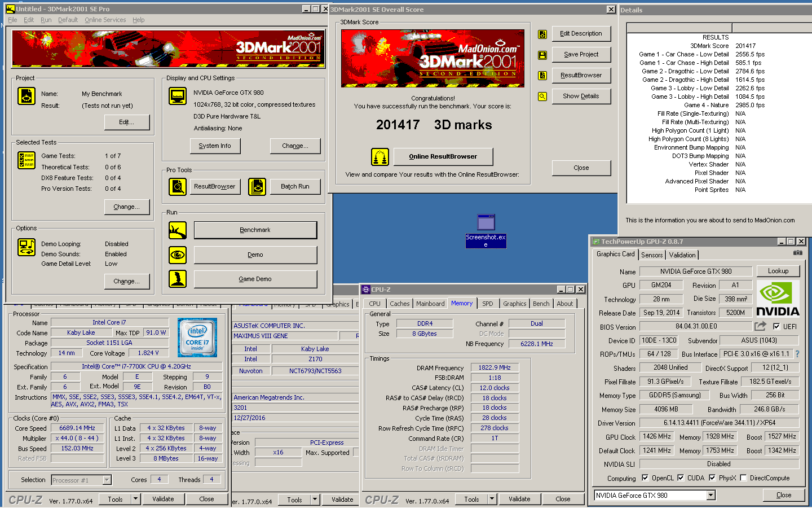Click the Edit... button in Project section
The height and width of the screenshot is (508, 812).
tap(127, 122)
